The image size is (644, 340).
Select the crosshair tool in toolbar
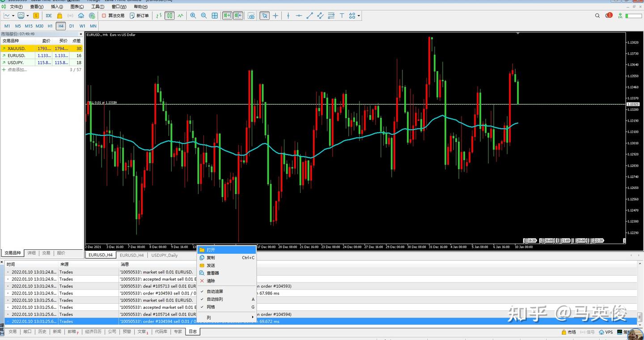pyautogui.click(x=275, y=16)
